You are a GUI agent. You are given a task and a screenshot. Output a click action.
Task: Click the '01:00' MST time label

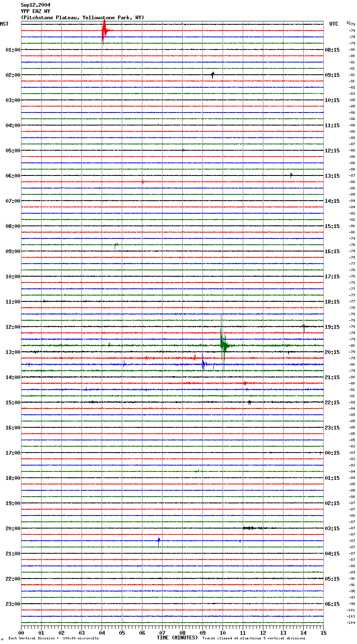click(13, 50)
